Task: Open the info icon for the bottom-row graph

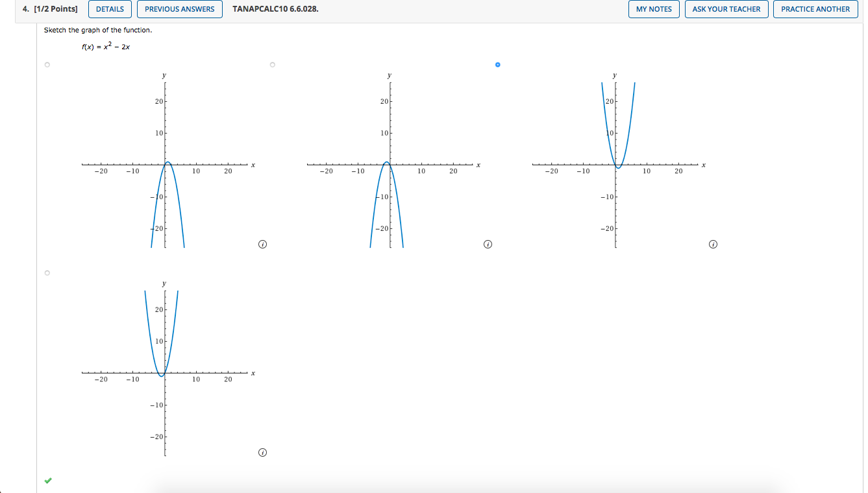Action: [x=262, y=452]
